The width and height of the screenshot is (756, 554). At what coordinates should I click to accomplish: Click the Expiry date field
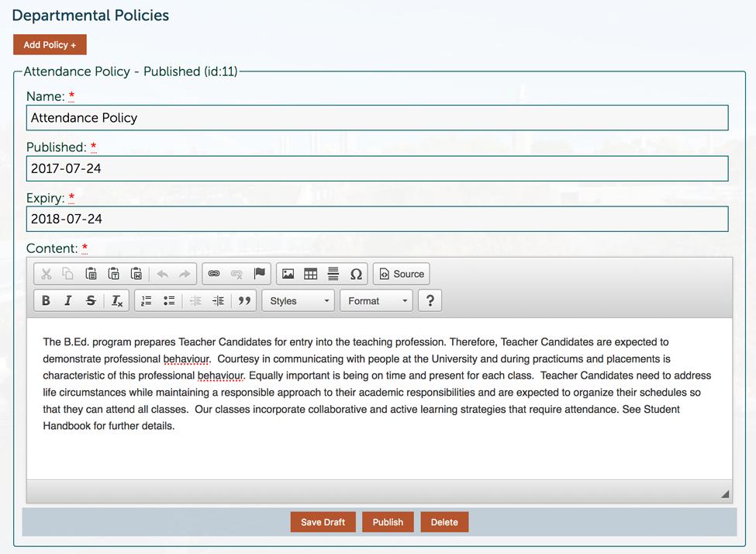click(x=378, y=219)
